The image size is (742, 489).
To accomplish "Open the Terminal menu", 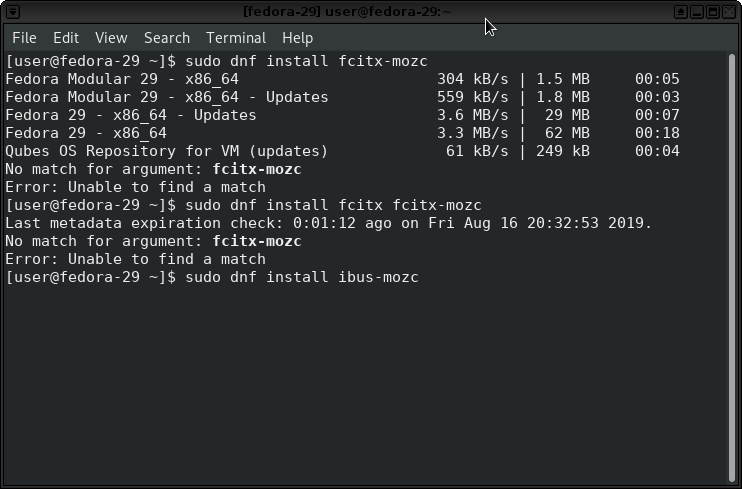I will (x=236, y=38).
